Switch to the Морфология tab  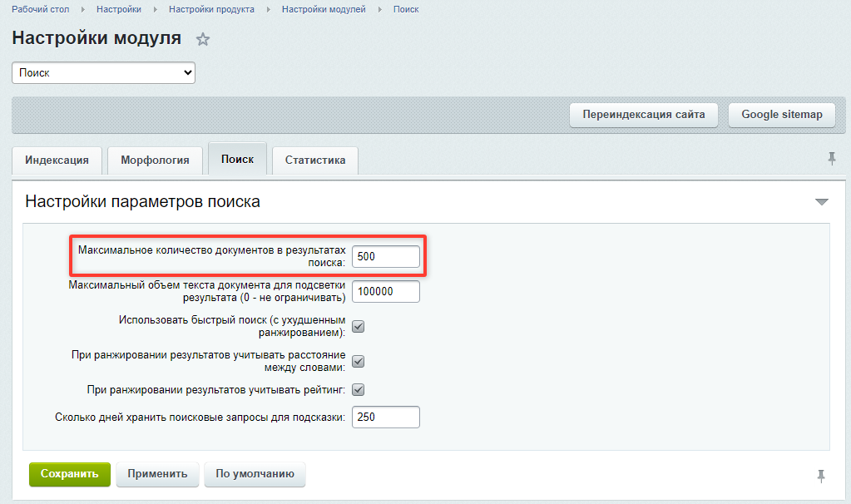click(155, 160)
